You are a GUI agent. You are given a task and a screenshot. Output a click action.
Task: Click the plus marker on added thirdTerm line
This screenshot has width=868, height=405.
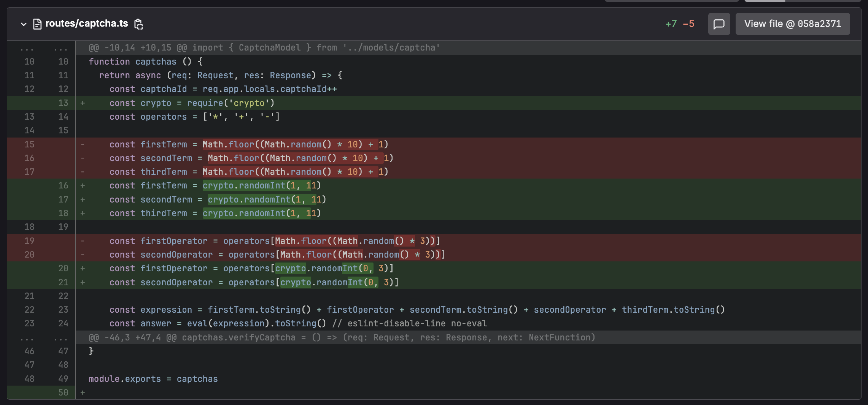point(83,213)
